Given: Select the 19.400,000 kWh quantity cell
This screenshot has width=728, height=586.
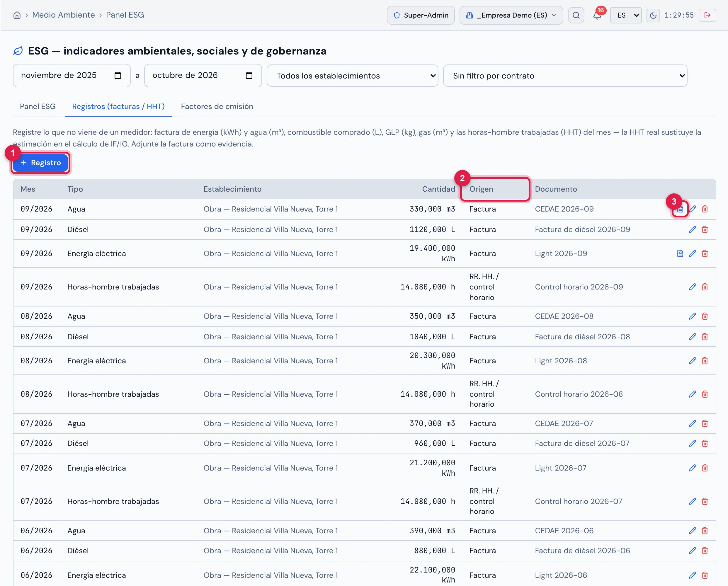Looking at the screenshot, I should pos(432,253).
